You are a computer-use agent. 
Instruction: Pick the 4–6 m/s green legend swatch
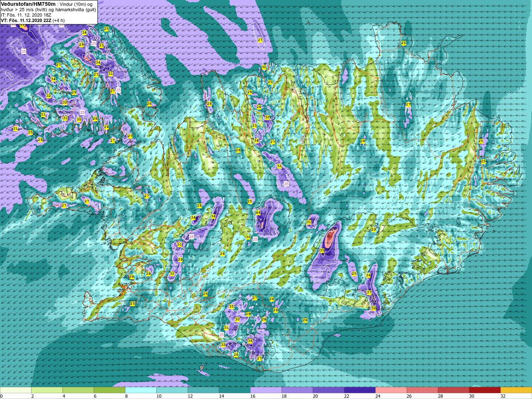pyautogui.click(x=78, y=390)
